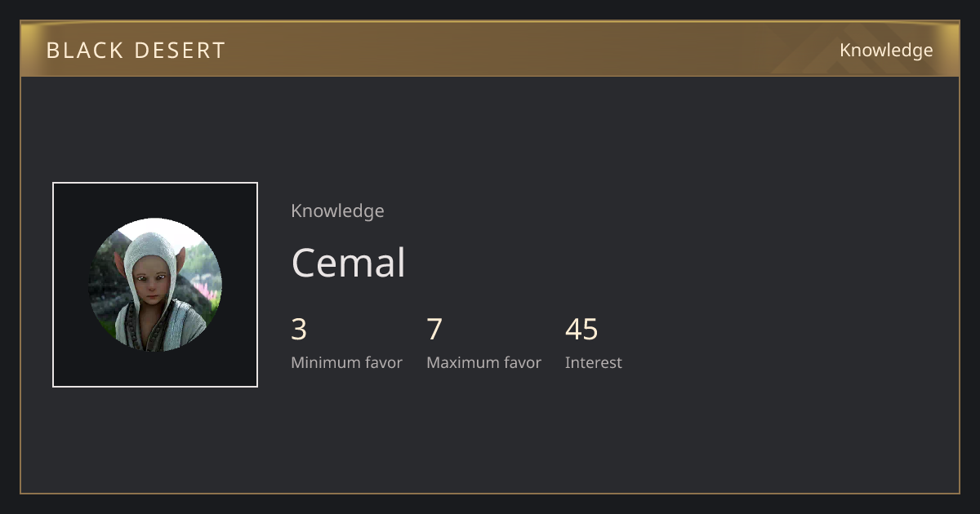Screen dimensions: 980x514
Task: Click the minimum favor value 3
Action: click(299, 330)
